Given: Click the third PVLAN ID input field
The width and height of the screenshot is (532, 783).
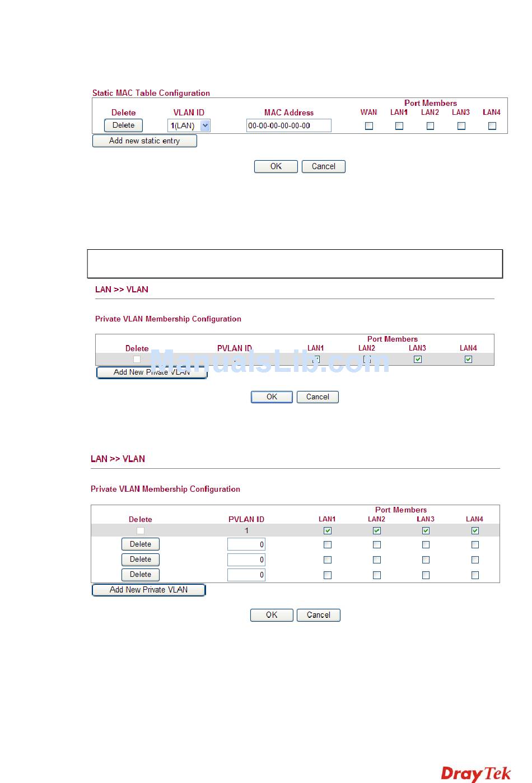Looking at the screenshot, I should click(x=246, y=575).
